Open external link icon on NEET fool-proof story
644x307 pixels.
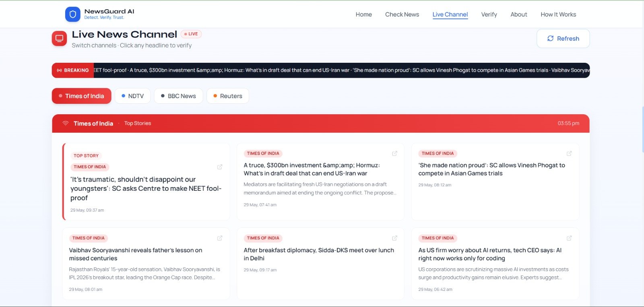tap(220, 167)
